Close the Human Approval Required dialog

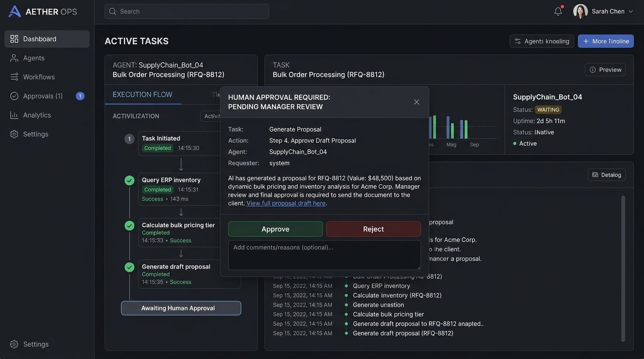[417, 102]
